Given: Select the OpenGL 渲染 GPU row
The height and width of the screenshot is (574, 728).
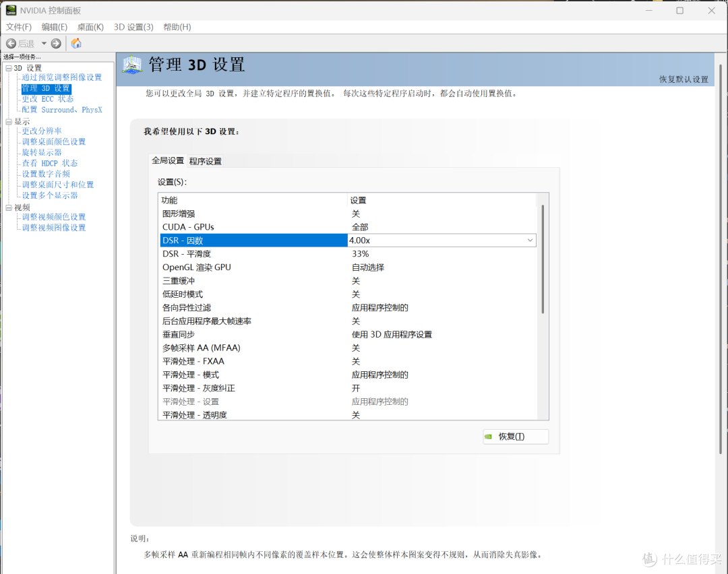Looking at the screenshot, I should click(347, 267).
